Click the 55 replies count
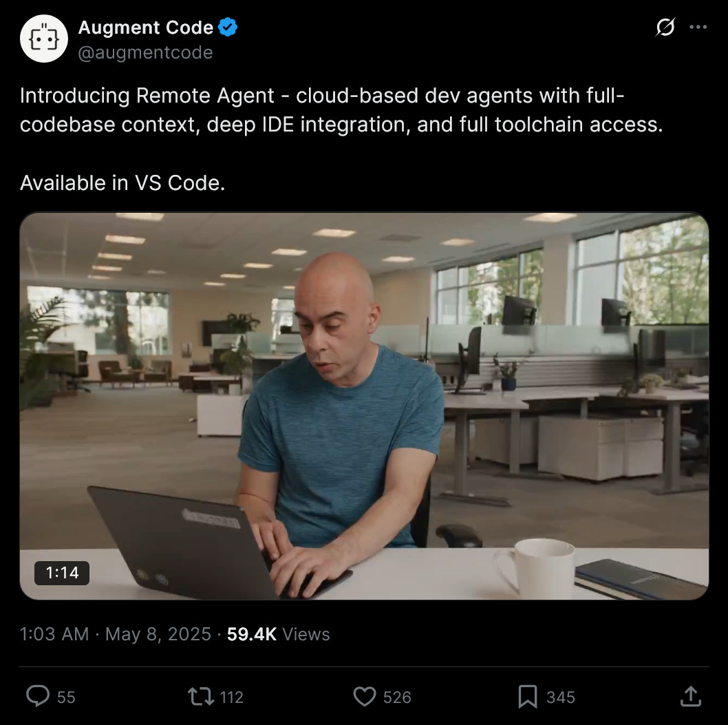 click(x=66, y=697)
